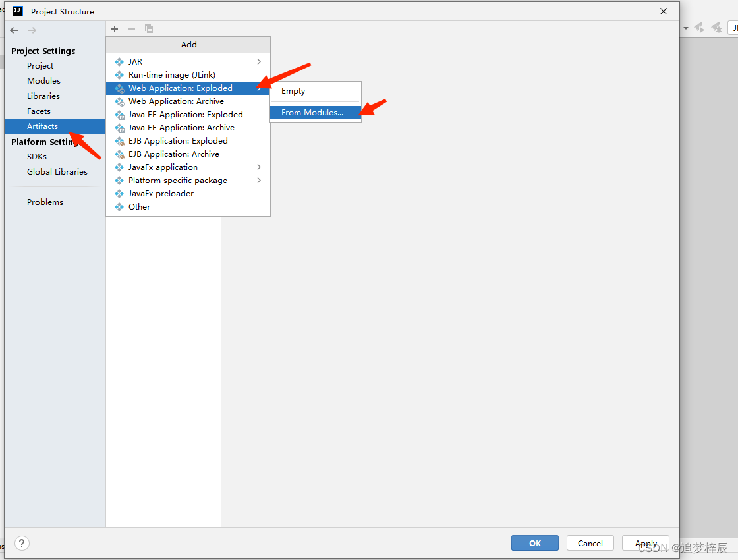
Task: Click the plus Add artifact icon
Action: 115,29
